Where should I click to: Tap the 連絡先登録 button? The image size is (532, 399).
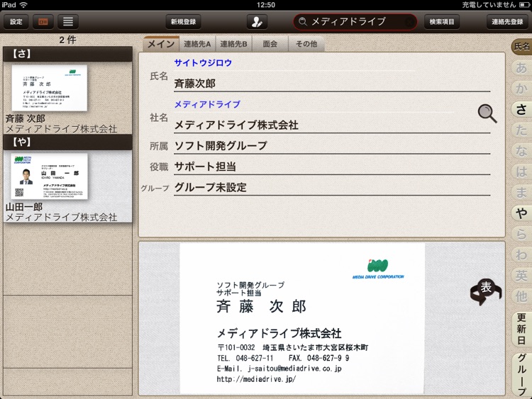[x=507, y=22]
